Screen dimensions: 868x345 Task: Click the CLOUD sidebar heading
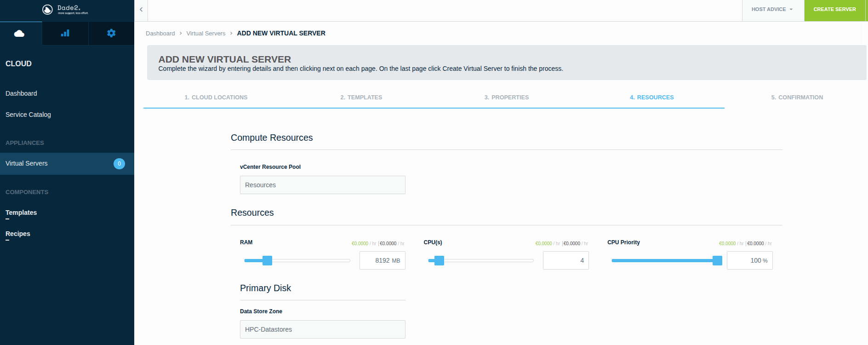click(18, 63)
